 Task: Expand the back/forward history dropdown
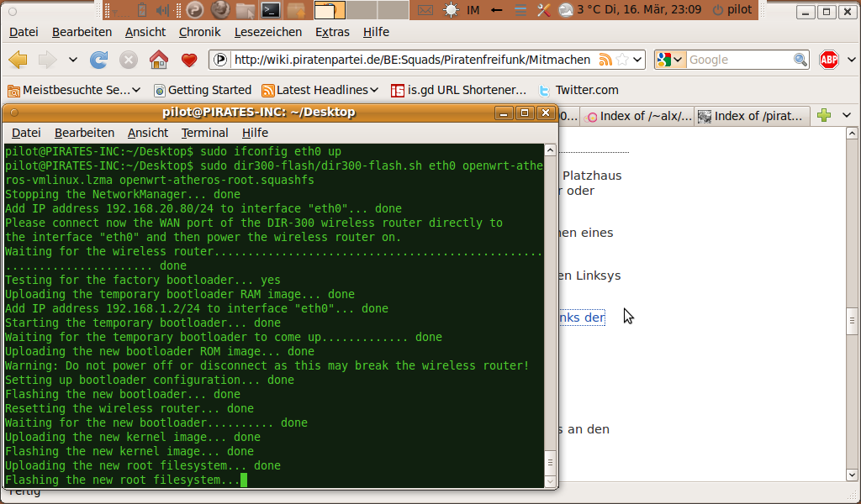tap(73, 60)
